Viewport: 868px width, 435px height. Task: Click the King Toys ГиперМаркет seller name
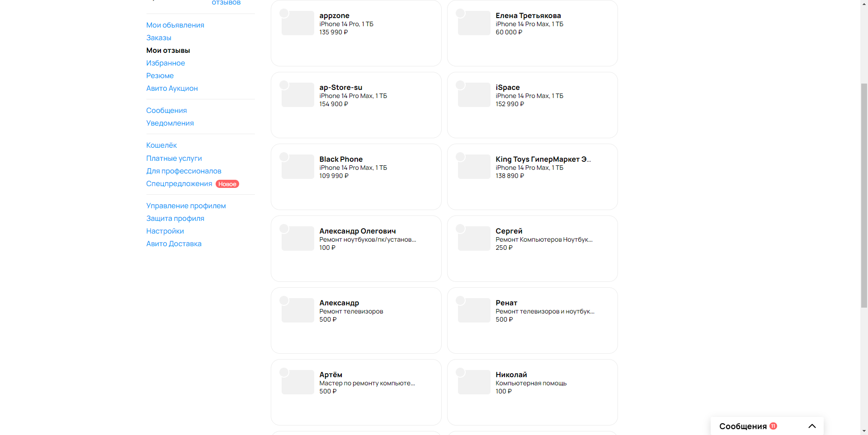[543, 159]
